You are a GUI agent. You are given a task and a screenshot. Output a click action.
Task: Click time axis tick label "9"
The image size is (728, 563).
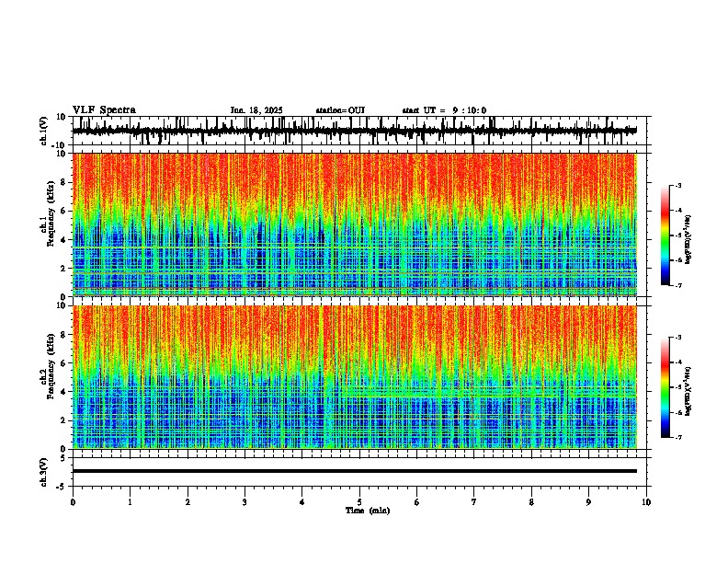588,502
